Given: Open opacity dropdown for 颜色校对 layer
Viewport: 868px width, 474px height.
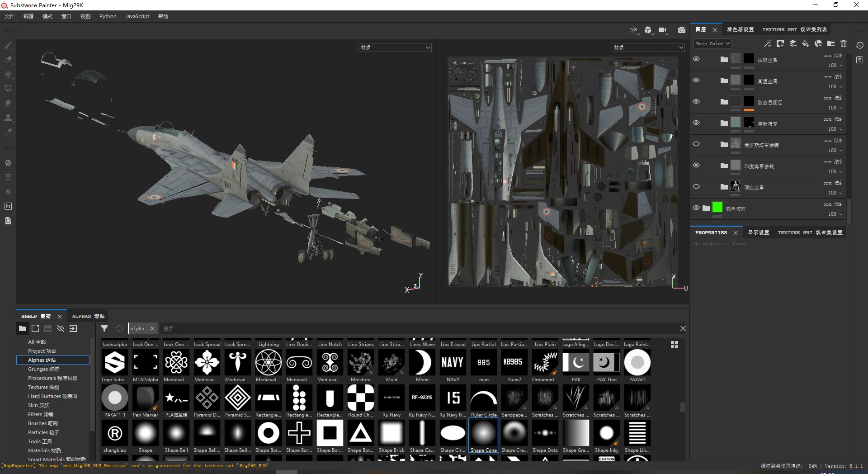Looking at the screenshot, I should (x=835, y=214).
